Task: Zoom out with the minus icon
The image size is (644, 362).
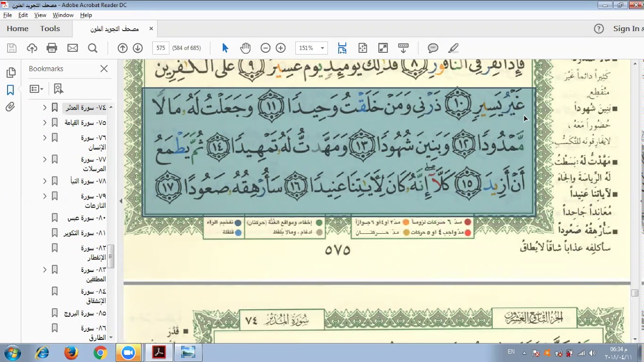Action: tap(266, 48)
